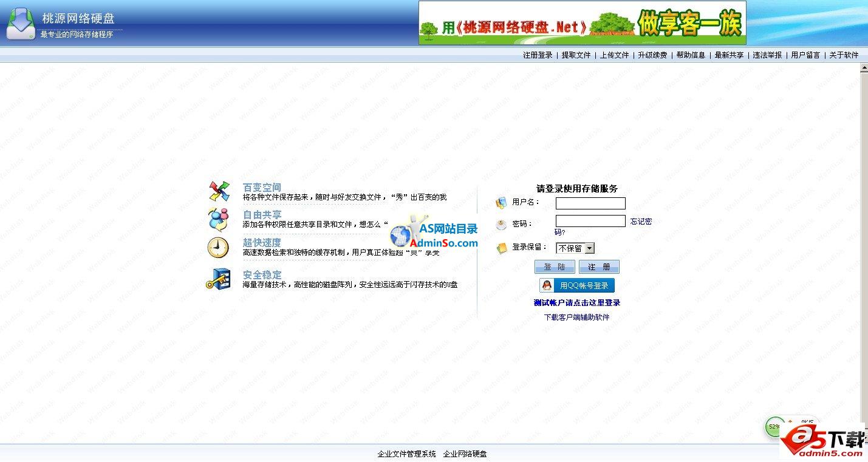Click the 自由共享 people sharing icon
Image resolution: width=868 pixels, height=462 pixels.
click(x=219, y=219)
